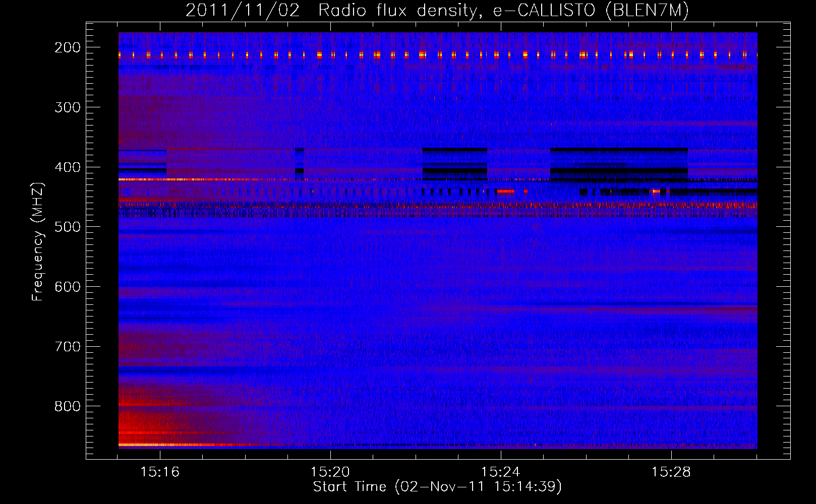The image size is (816, 504).
Task: Click the 200 frequency tick label
Action: pyautogui.click(x=68, y=47)
